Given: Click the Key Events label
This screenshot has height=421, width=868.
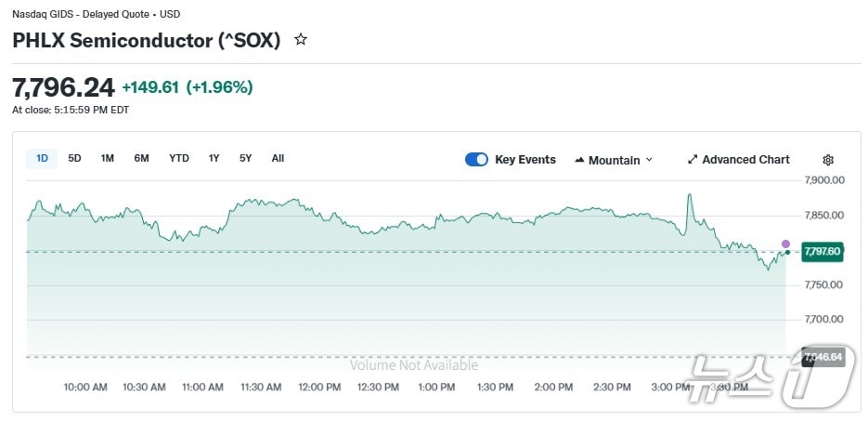Looking at the screenshot, I should [x=525, y=160].
